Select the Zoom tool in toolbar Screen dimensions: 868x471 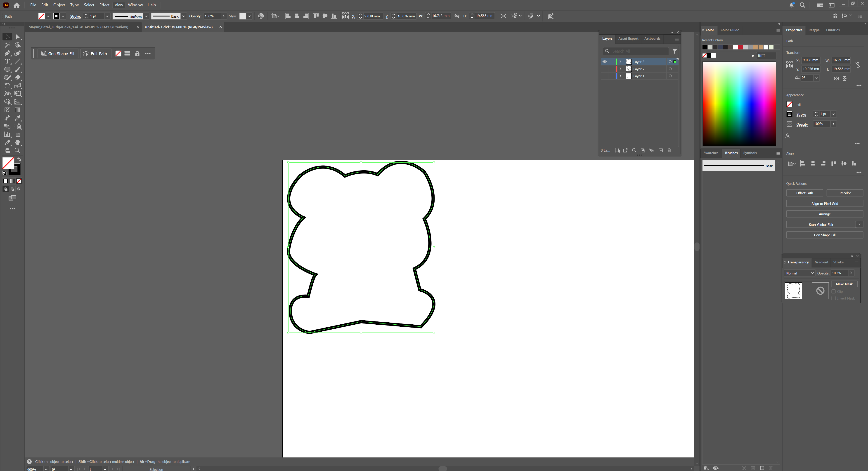17,151
